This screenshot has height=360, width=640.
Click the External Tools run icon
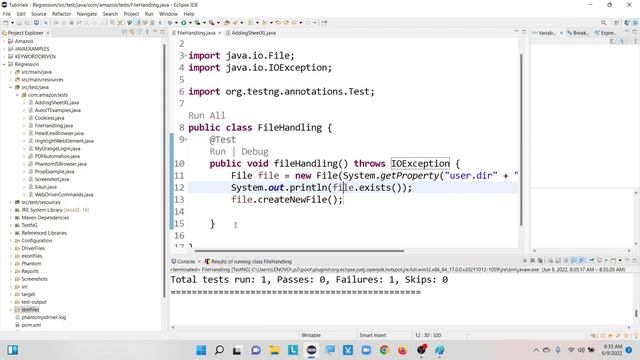click(211, 23)
